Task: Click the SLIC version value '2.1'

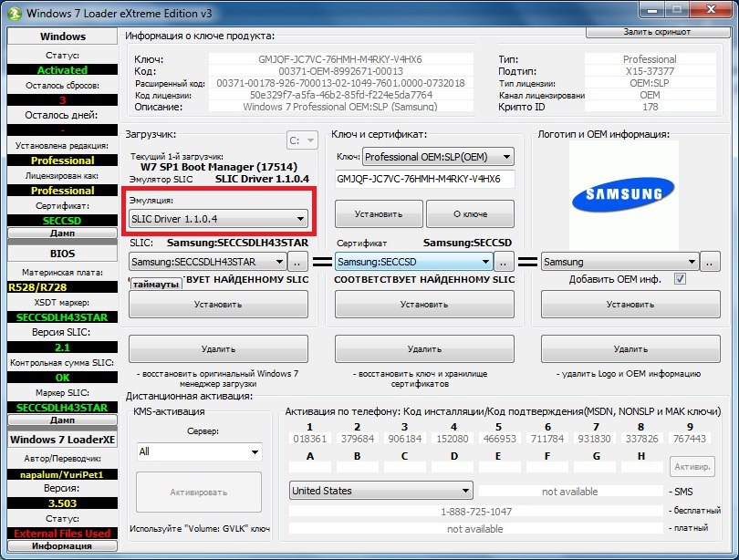Action: [62, 347]
